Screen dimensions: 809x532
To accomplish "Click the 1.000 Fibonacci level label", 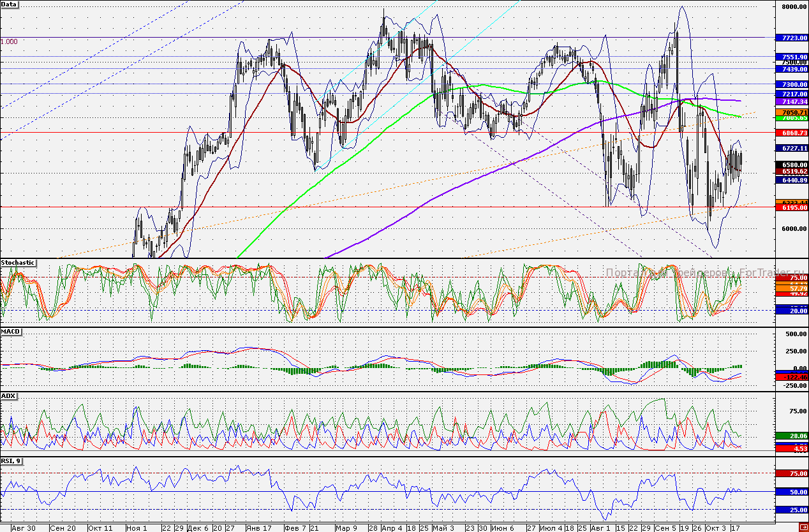I will point(10,41).
